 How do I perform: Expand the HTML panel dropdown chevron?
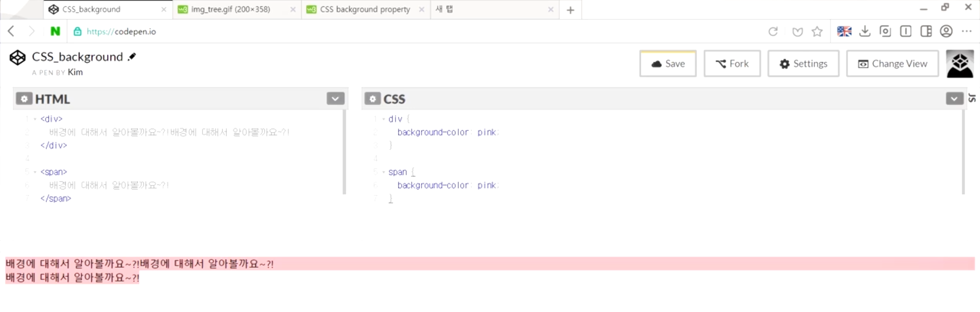pyautogui.click(x=335, y=99)
